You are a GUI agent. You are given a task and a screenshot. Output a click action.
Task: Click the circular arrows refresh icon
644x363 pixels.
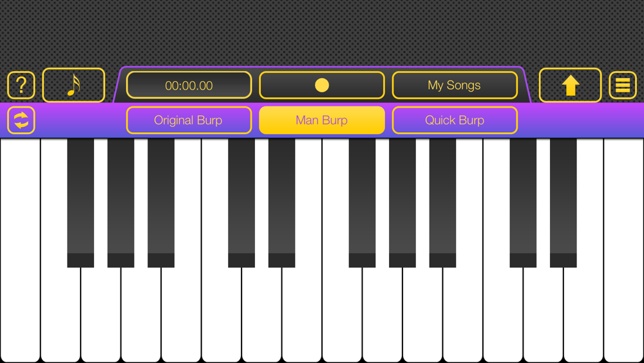pos(21,120)
